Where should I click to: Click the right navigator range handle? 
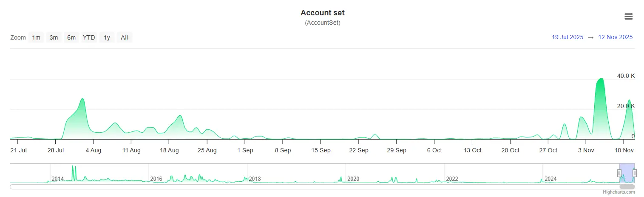[x=635, y=173]
